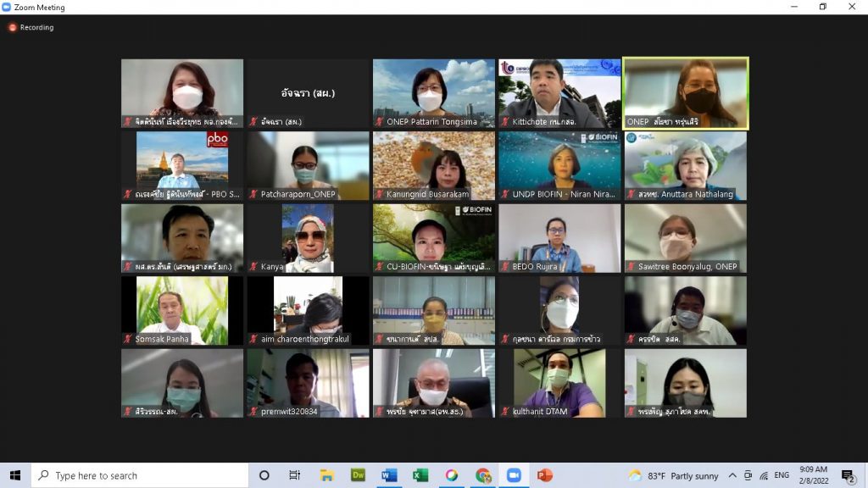Screen dimensions: 868x488
Task: Show hidden system tray icons
Action: point(733,475)
